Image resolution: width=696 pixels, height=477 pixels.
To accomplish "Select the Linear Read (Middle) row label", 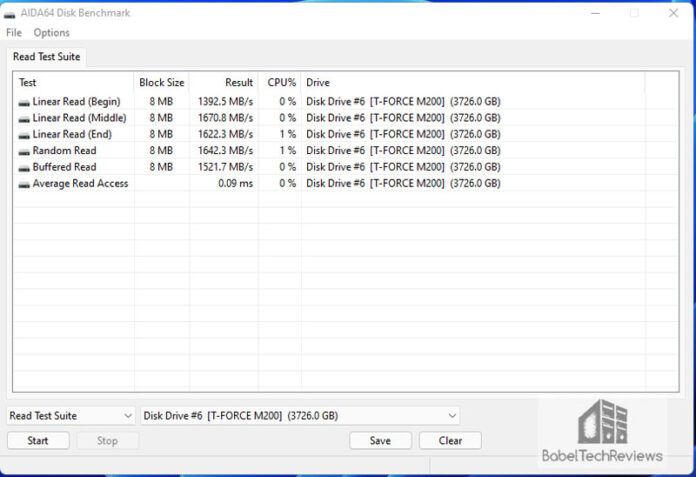I will pyautogui.click(x=79, y=118).
